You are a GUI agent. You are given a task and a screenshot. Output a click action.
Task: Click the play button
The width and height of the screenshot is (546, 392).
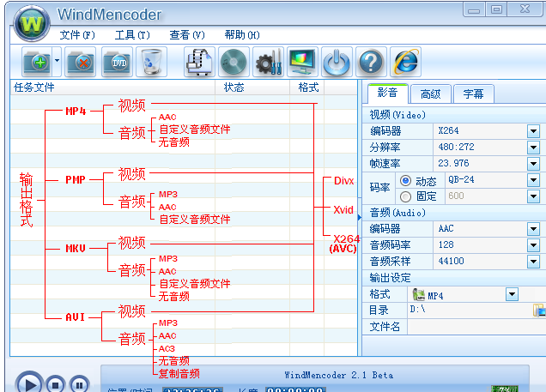29,383
